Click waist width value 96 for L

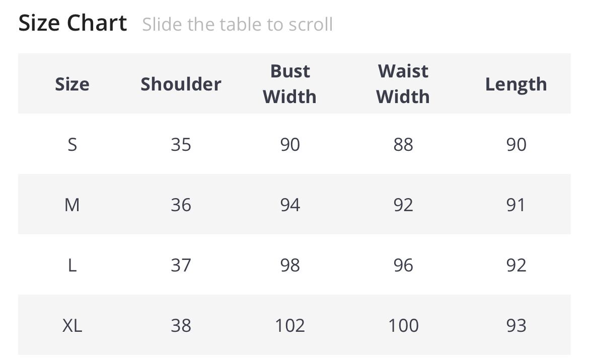point(403,265)
